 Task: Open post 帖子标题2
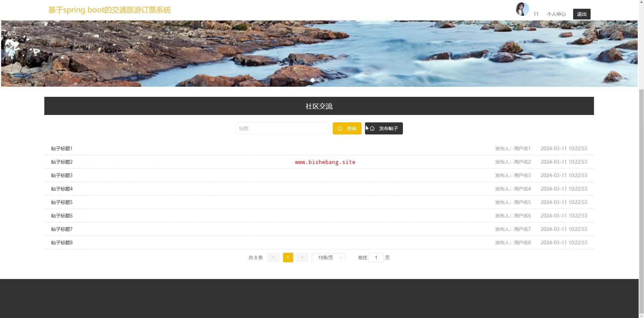click(62, 162)
